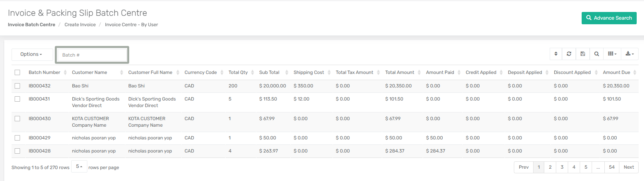644x181 pixels.
Task: Click the Advance Search button
Action: [609, 18]
